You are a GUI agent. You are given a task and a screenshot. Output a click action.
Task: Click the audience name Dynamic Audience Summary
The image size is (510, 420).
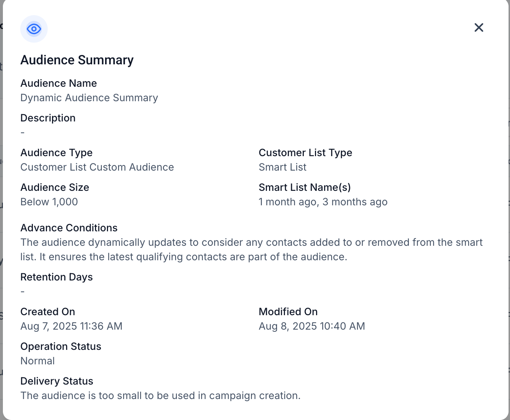[x=89, y=98]
